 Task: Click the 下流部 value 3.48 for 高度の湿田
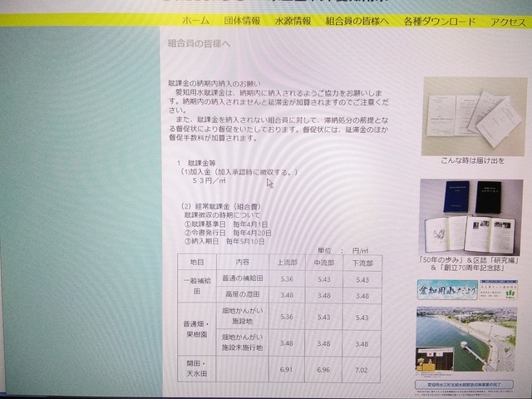click(x=362, y=296)
